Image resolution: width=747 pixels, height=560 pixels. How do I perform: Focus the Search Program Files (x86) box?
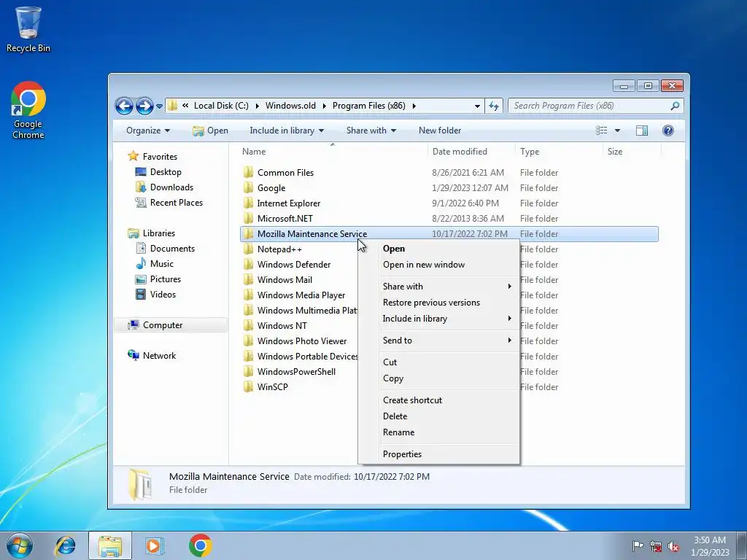point(595,106)
